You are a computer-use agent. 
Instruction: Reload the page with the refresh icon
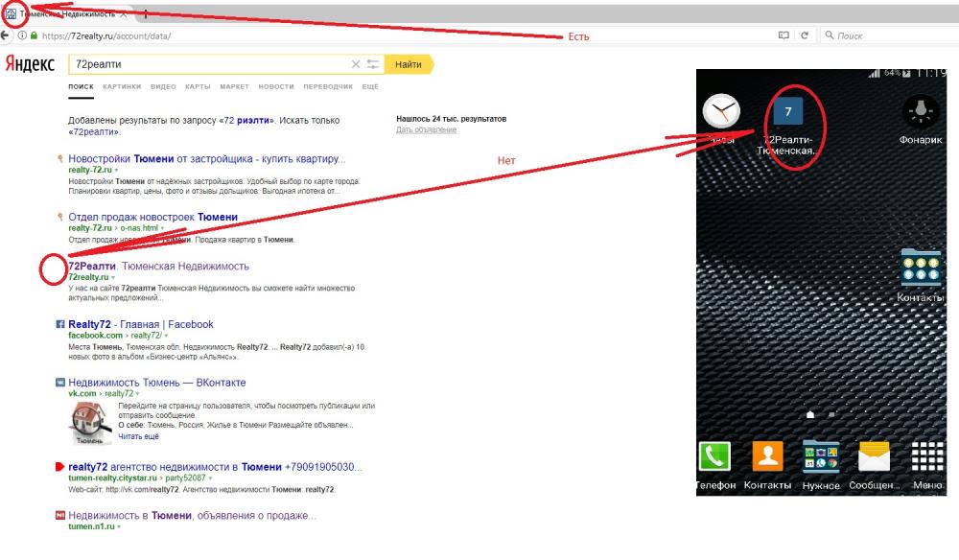pyautogui.click(x=805, y=35)
